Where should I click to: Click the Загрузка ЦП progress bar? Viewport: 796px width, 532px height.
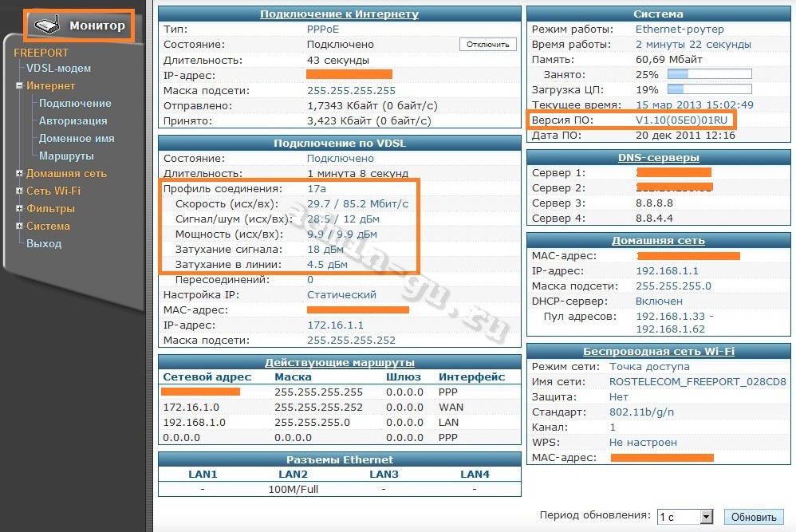point(709,90)
